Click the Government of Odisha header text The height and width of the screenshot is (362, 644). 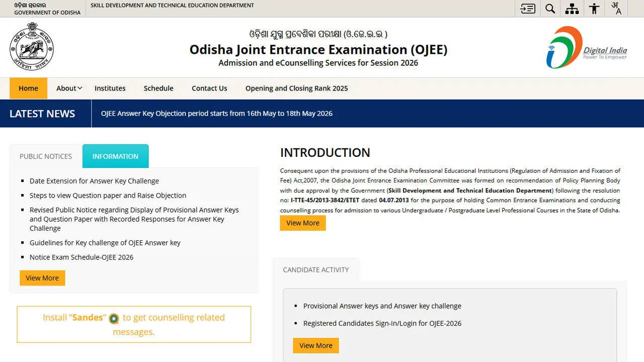point(47,13)
